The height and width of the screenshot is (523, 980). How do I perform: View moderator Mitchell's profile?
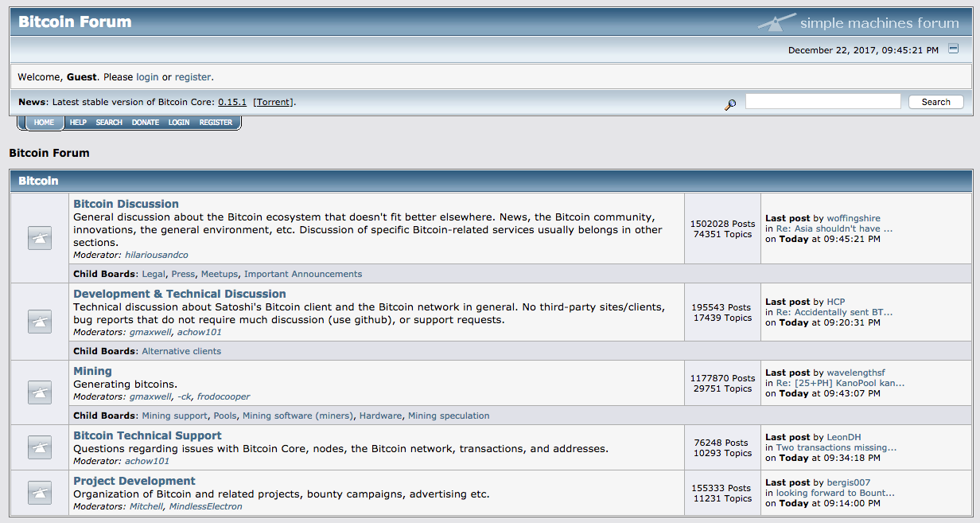146,506
